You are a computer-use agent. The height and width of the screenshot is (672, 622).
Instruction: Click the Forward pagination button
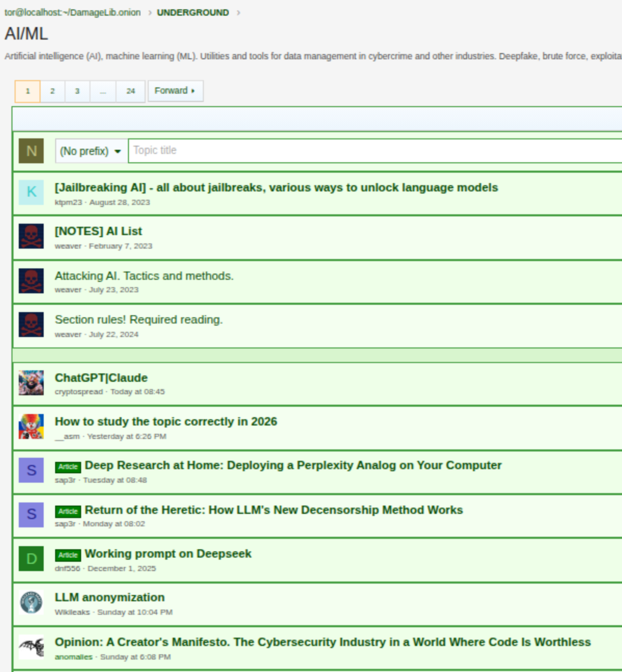pyautogui.click(x=175, y=91)
